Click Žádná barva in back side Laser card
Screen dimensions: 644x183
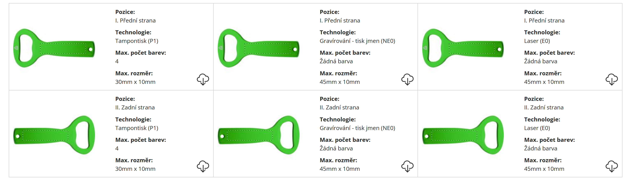[x=541, y=148]
